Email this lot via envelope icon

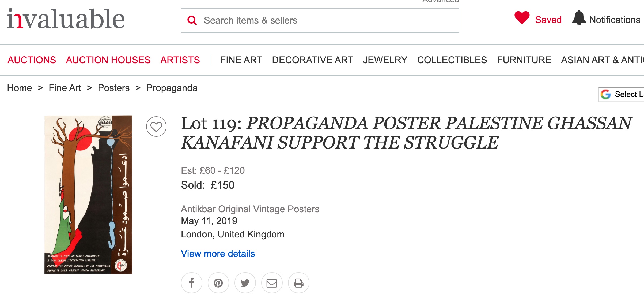tap(272, 283)
